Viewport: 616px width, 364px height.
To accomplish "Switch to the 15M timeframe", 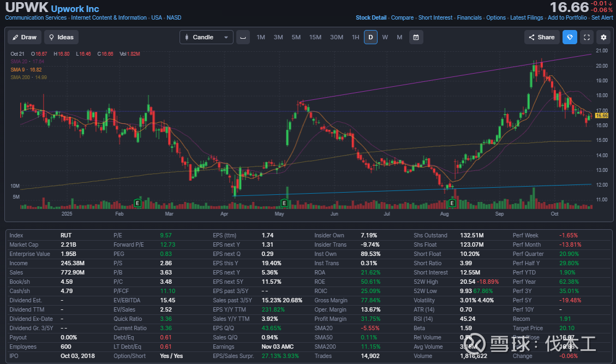I will [x=315, y=37].
